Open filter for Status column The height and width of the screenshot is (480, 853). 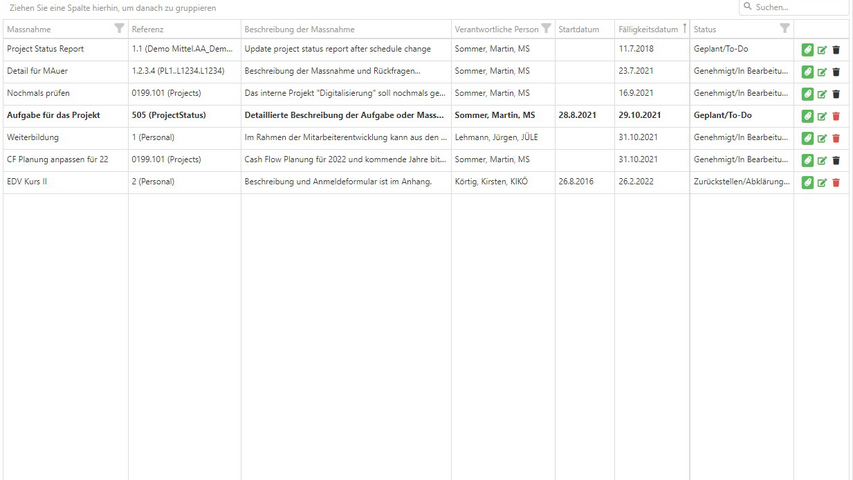click(x=785, y=29)
